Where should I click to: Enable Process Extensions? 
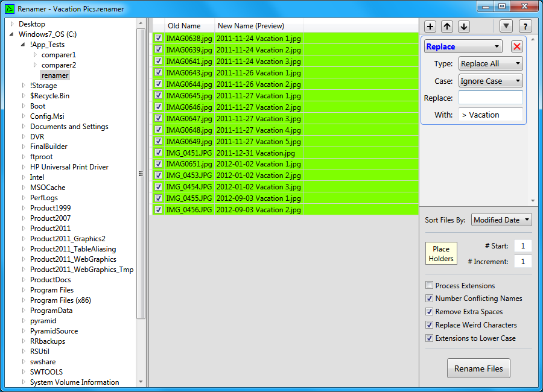429,285
